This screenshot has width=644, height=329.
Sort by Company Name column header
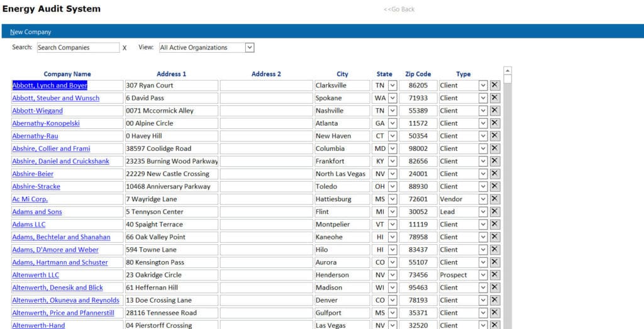tap(67, 74)
